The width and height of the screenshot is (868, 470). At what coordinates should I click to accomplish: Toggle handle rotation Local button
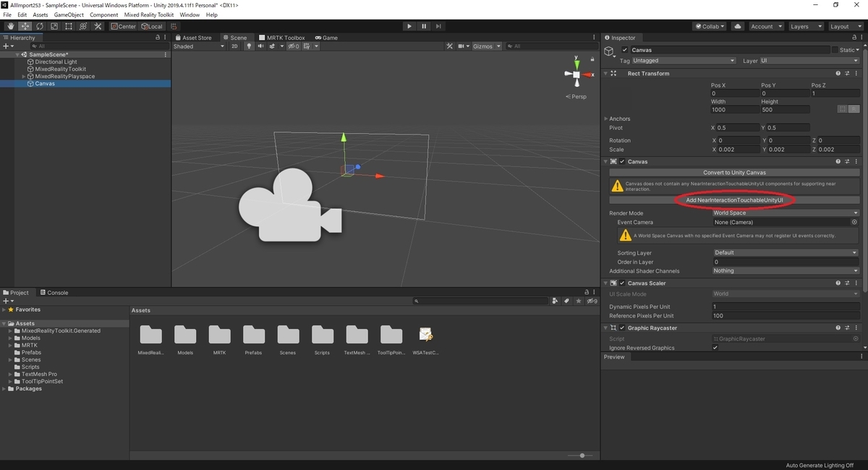tap(151, 26)
